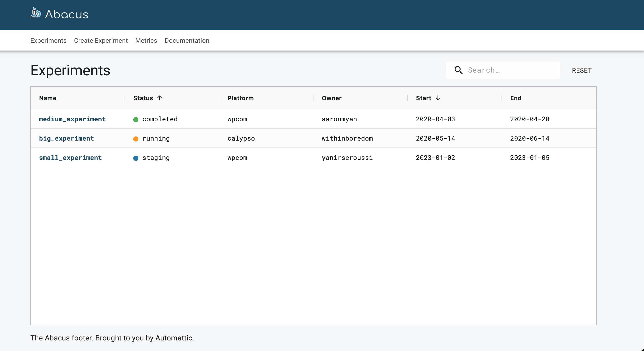Click the start date '2020-05-14'
Screen dimensions: 644x351
pyautogui.click(x=436, y=138)
